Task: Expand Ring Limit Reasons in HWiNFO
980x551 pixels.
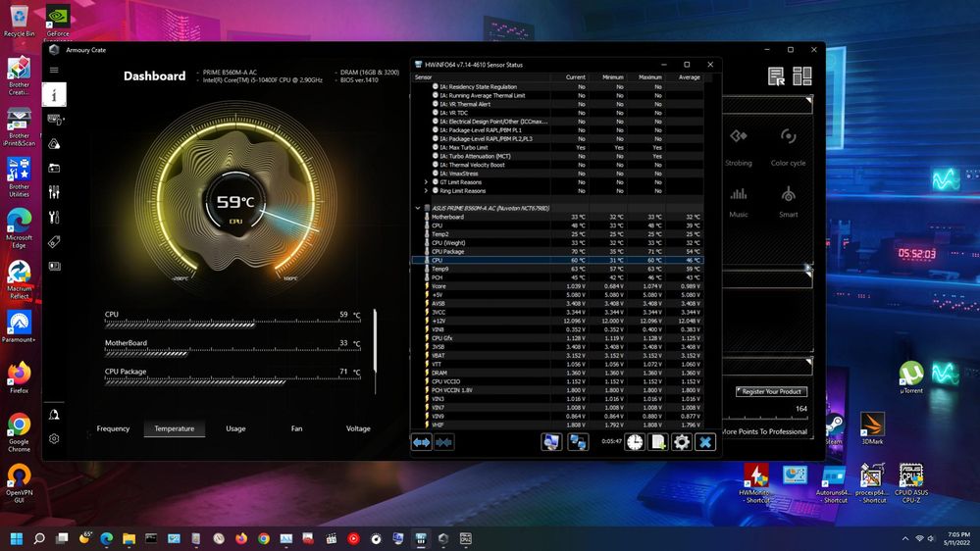Action: [x=427, y=191]
